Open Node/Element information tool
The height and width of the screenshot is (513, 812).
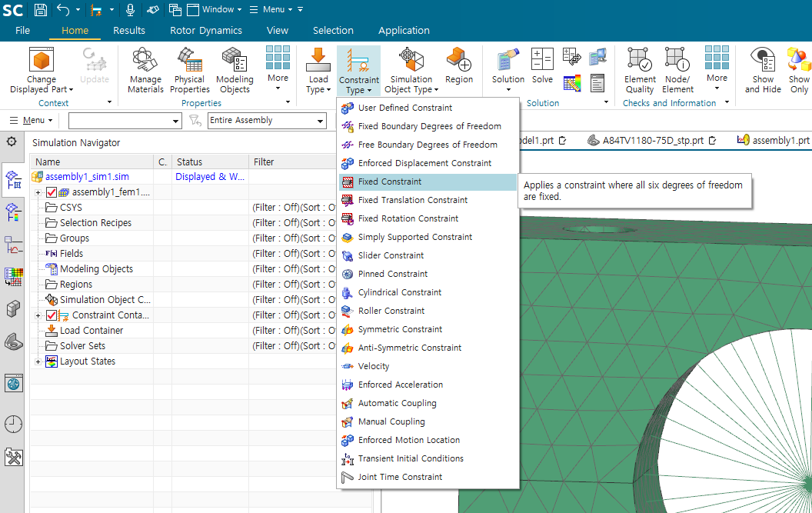point(677,71)
